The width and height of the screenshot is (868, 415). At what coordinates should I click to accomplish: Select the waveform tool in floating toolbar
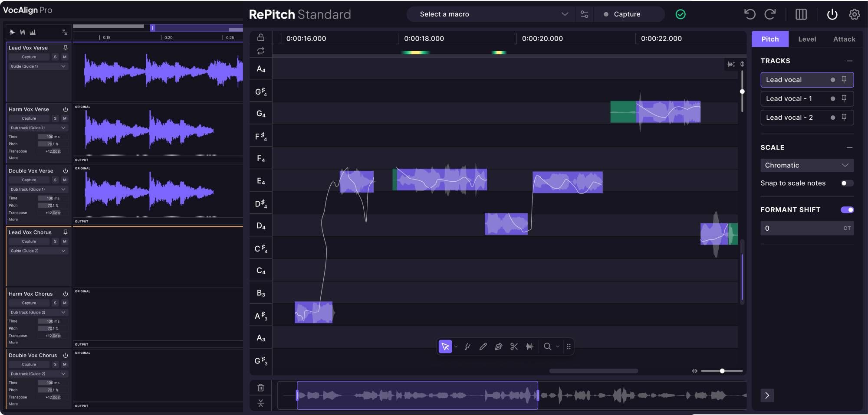click(x=530, y=346)
